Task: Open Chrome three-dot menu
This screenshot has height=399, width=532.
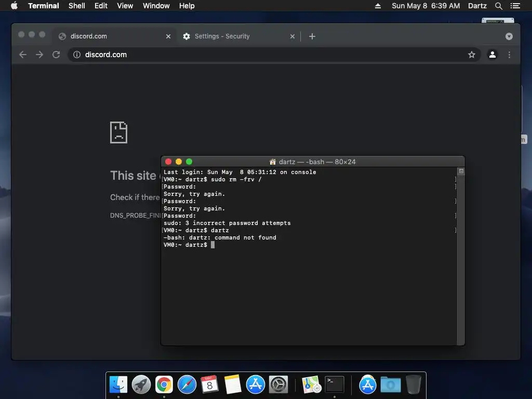Action: (509, 55)
